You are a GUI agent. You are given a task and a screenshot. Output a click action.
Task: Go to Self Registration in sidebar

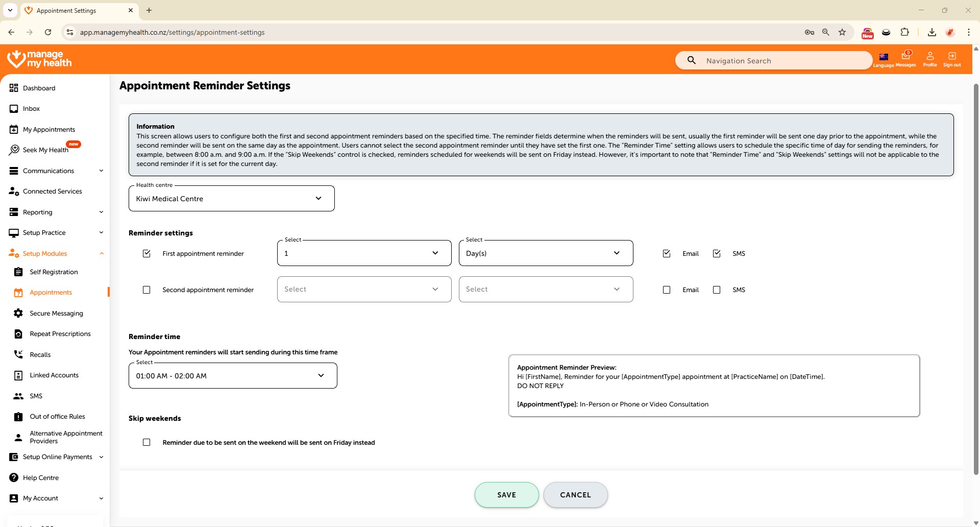click(54, 272)
